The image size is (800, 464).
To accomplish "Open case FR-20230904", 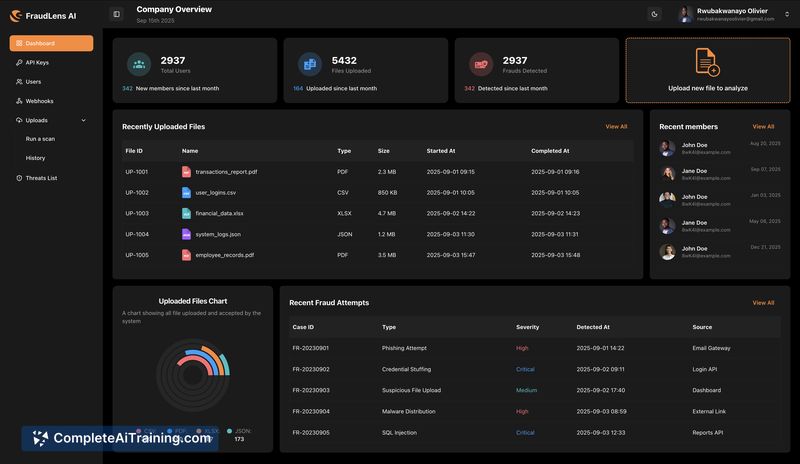I will tap(311, 411).
